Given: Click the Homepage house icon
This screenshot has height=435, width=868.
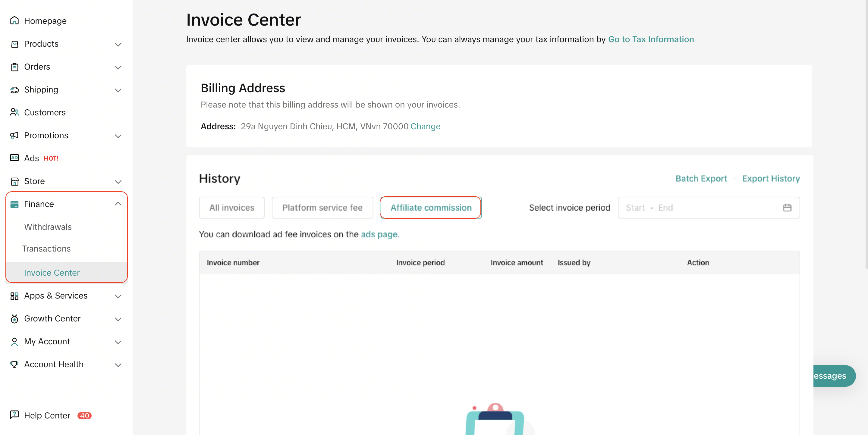Looking at the screenshot, I should pos(14,20).
